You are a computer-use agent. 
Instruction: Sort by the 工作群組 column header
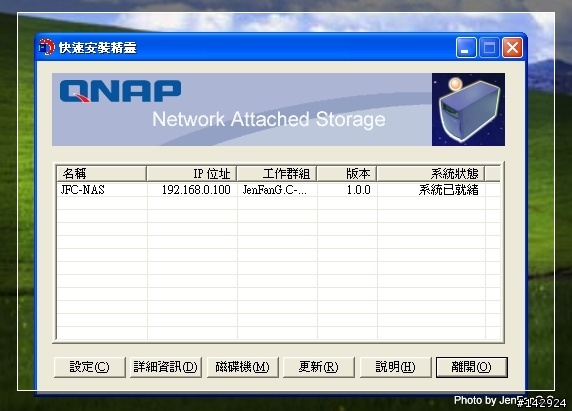pos(277,174)
